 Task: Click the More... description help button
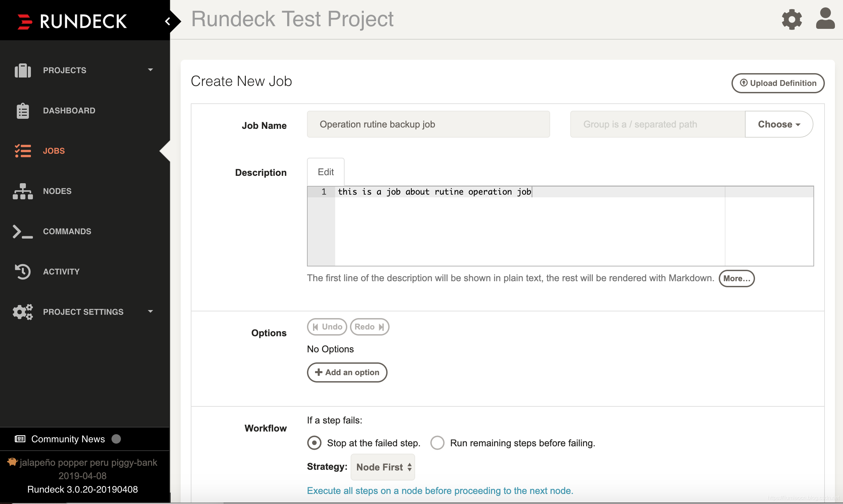pos(737,279)
